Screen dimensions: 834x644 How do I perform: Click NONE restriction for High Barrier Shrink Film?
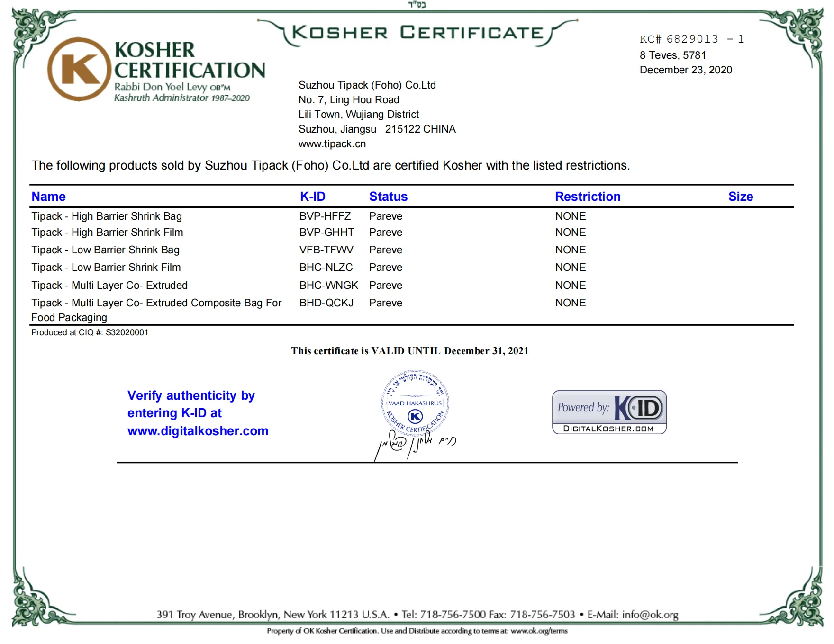(571, 233)
